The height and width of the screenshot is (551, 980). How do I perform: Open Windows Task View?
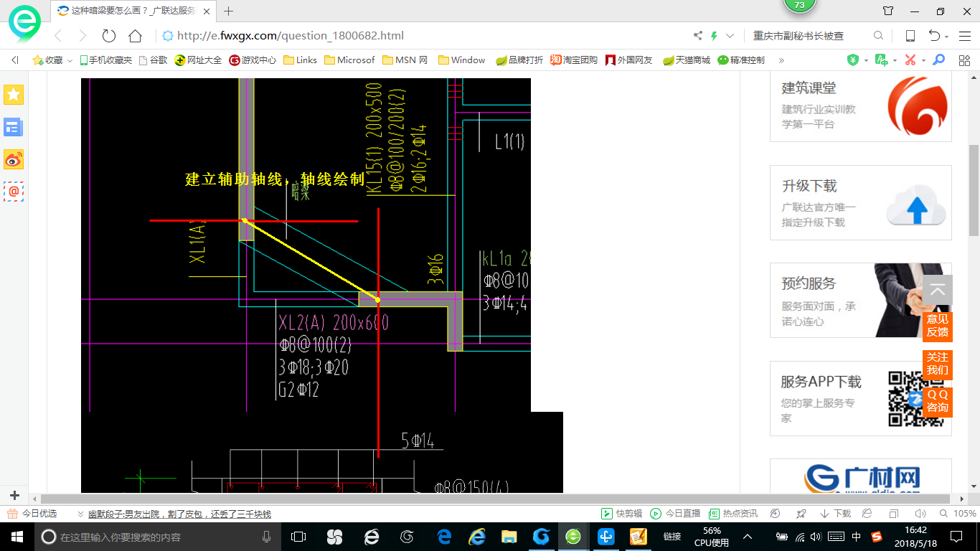tap(298, 537)
